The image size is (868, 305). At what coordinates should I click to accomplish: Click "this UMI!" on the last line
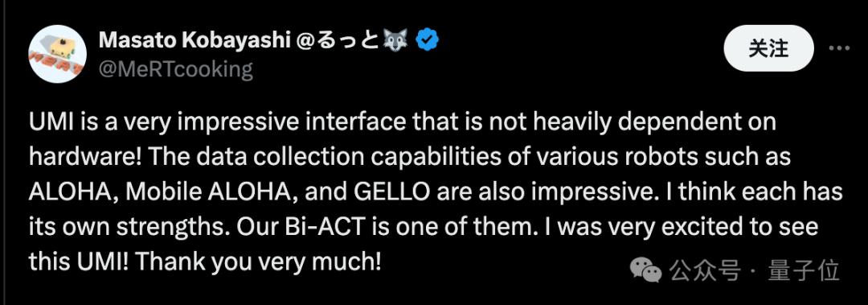click(x=79, y=263)
